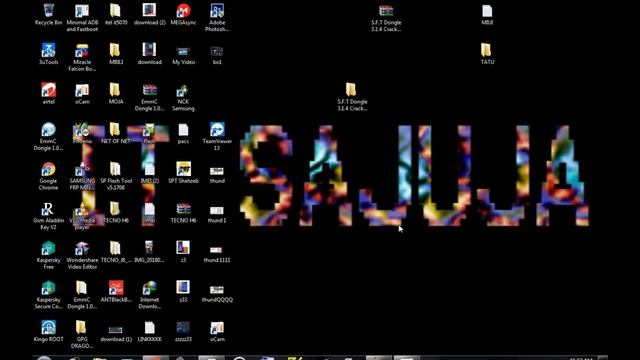The width and height of the screenshot is (640, 360).
Task: Open the S.F.T Dongle 3.1.4 Crack folder
Action: [351, 90]
